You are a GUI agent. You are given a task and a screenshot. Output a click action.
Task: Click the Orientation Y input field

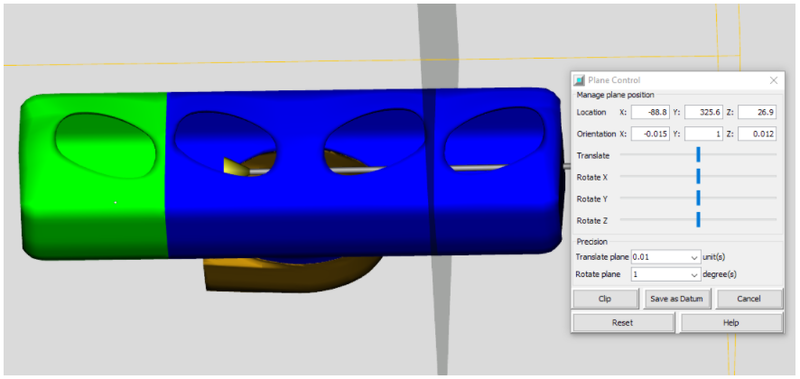[x=704, y=134]
